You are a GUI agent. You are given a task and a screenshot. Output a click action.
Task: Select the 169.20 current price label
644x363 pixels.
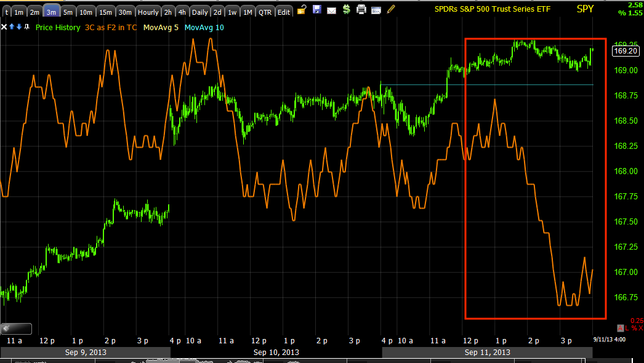tap(626, 51)
